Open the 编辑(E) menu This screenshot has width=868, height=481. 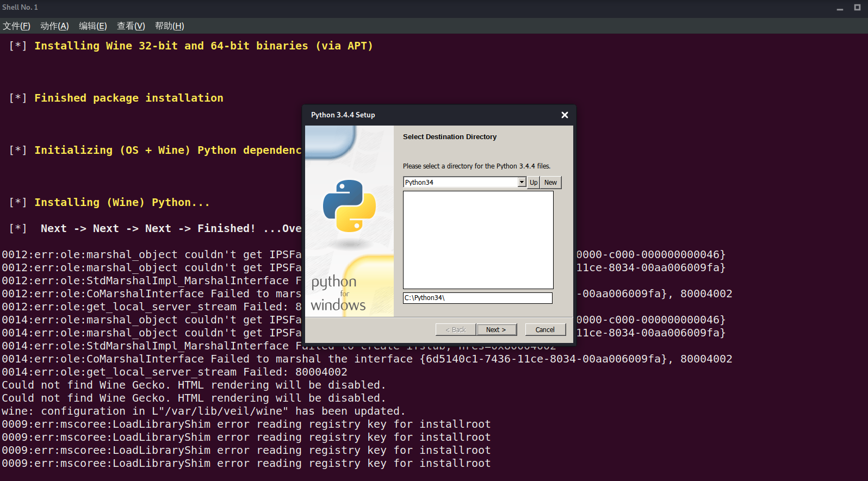(92, 26)
